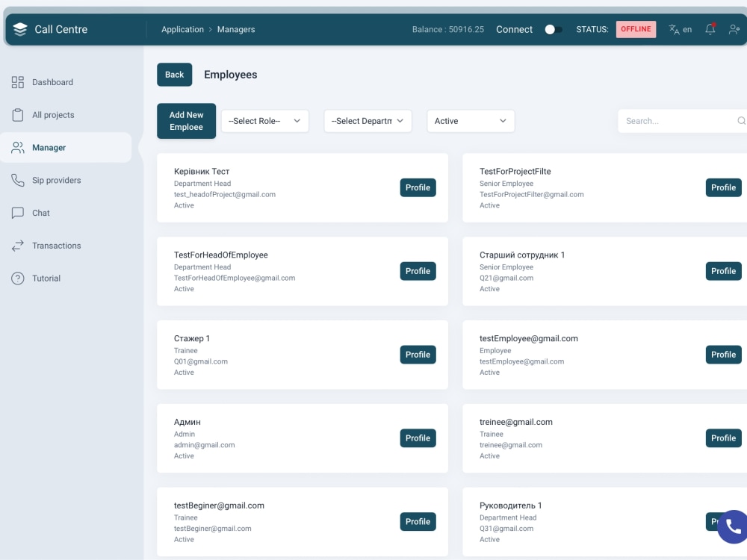This screenshot has height=560, width=747.
Task: Click the Application breadcrumb link
Action: 182,30
